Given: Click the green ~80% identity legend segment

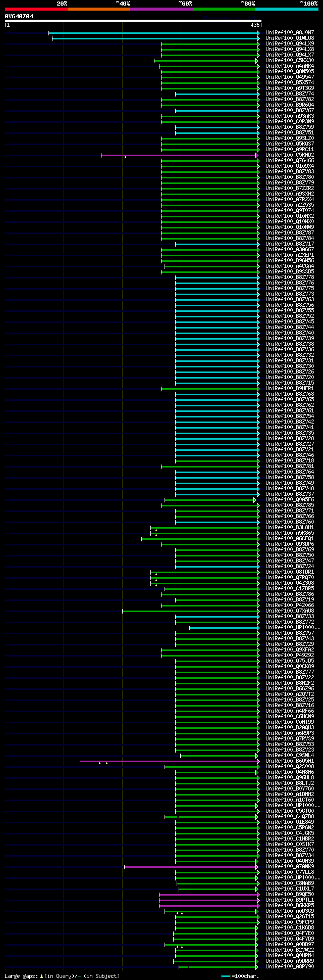Looking at the screenshot, I should (224, 9).
